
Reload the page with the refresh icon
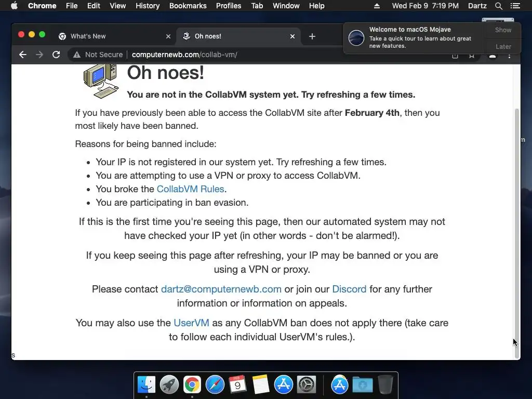(56, 55)
